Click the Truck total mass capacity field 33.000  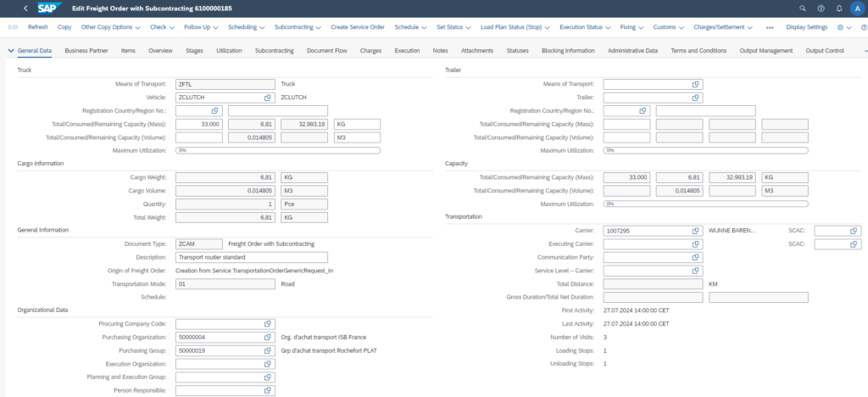198,124
